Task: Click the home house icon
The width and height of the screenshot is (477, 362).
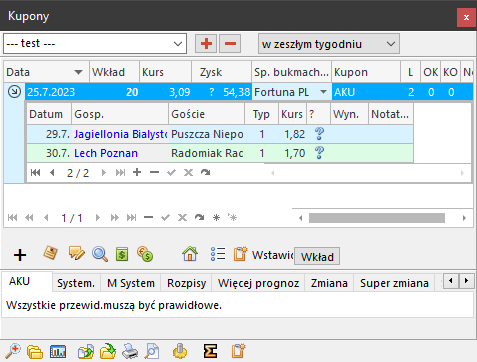Action: (190, 254)
